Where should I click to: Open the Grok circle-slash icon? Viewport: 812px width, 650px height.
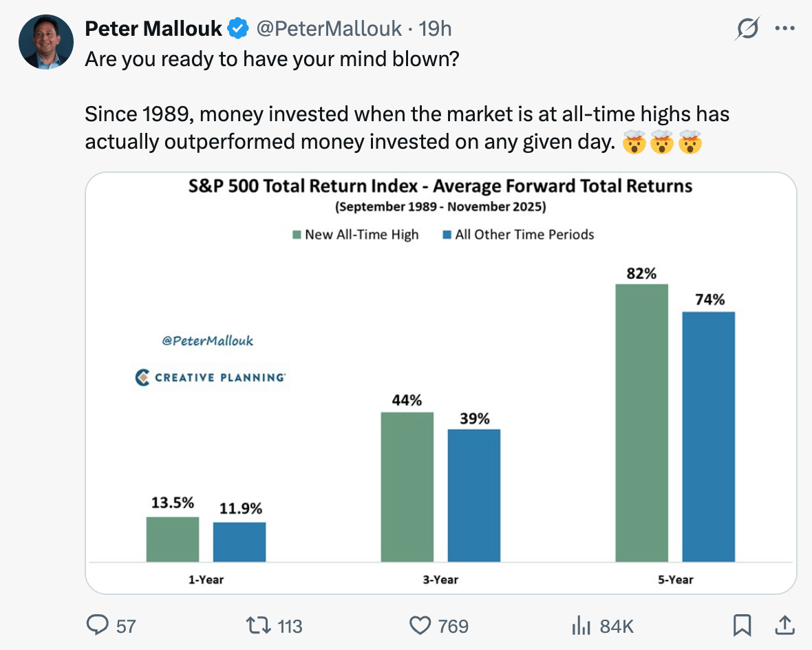[x=748, y=29]
